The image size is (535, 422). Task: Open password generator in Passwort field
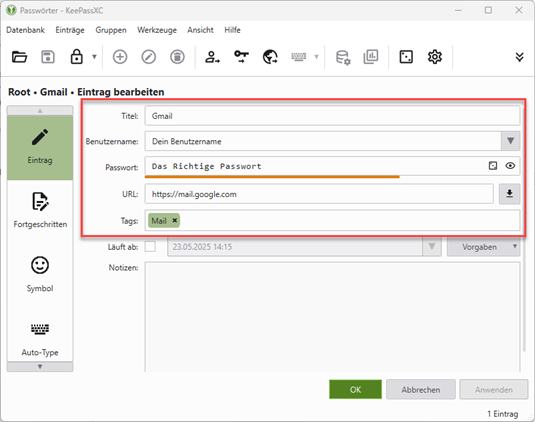pos(493,166)
